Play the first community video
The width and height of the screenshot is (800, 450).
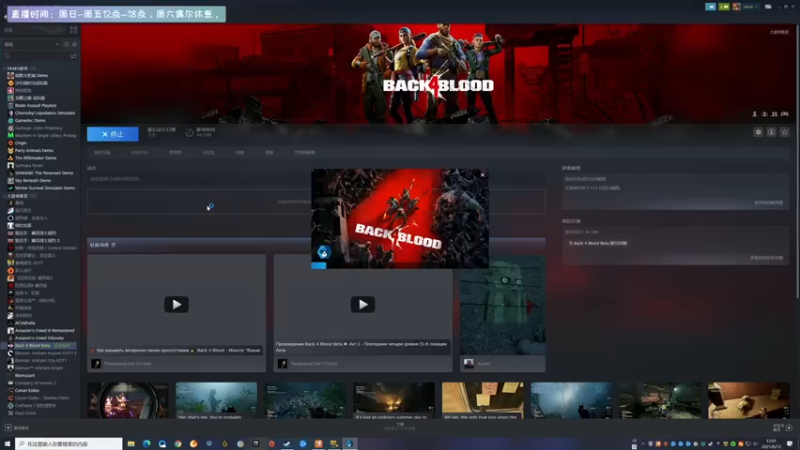pyautogui.click(x=176, y=305)
